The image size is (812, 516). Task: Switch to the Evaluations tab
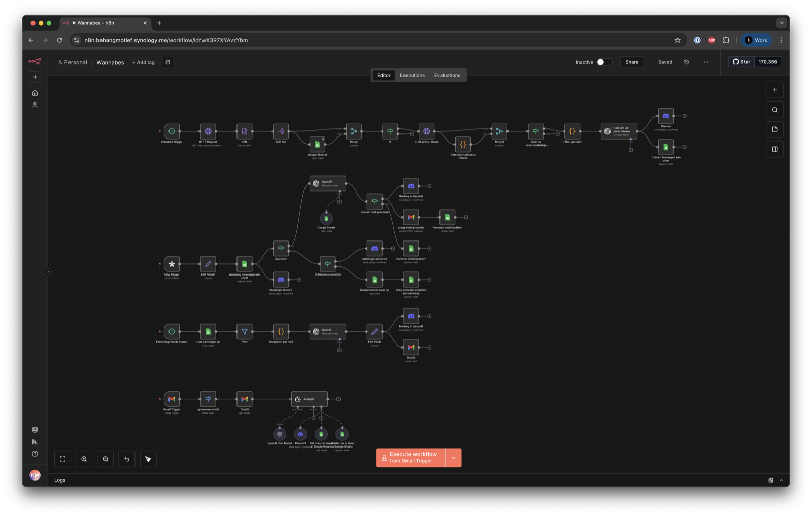447,75
